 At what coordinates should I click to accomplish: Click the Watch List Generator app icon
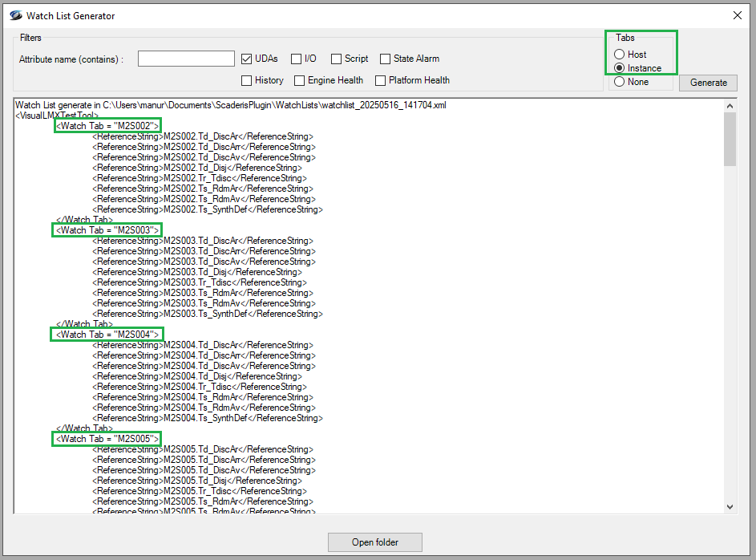coord(14,15)
